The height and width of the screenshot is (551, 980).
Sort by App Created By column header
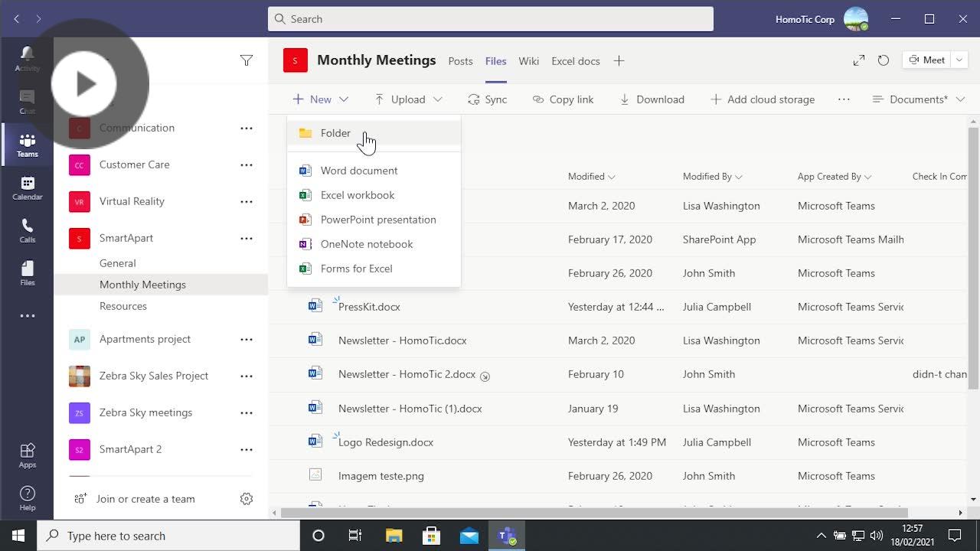point(835,177)
